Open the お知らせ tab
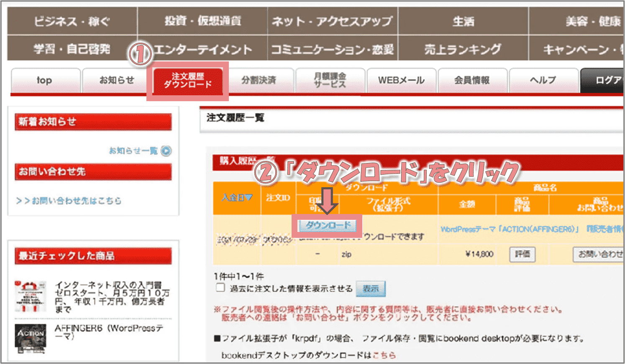Screen dimensions: 625x364 point(117,80)
